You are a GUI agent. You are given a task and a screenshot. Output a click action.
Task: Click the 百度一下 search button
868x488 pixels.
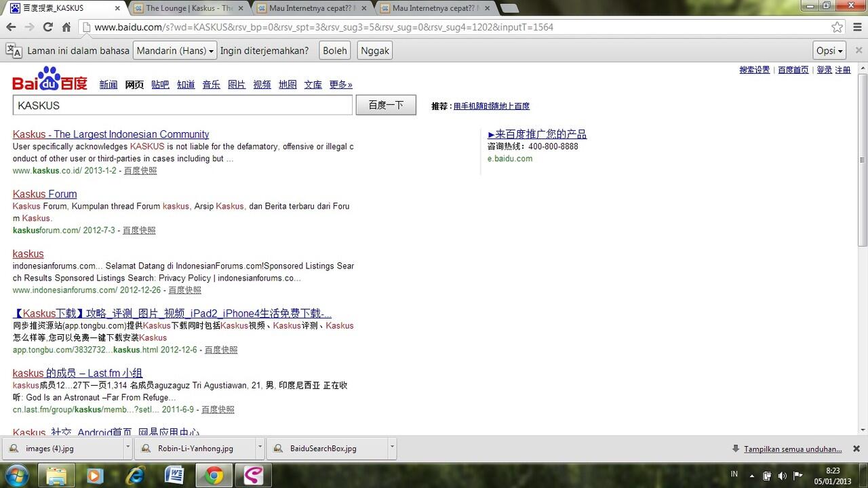(386, 105)
